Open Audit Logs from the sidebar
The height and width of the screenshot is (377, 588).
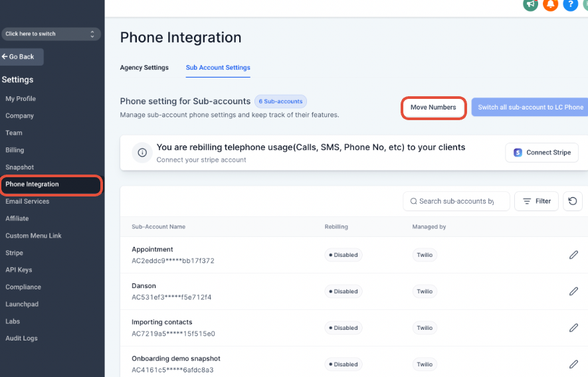click(x=21, y=339)
